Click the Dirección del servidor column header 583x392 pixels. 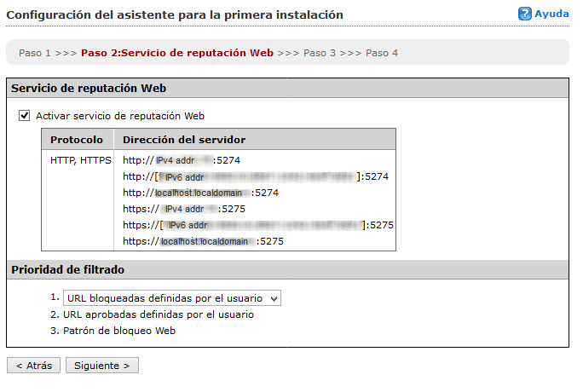(x=185, y=139)
